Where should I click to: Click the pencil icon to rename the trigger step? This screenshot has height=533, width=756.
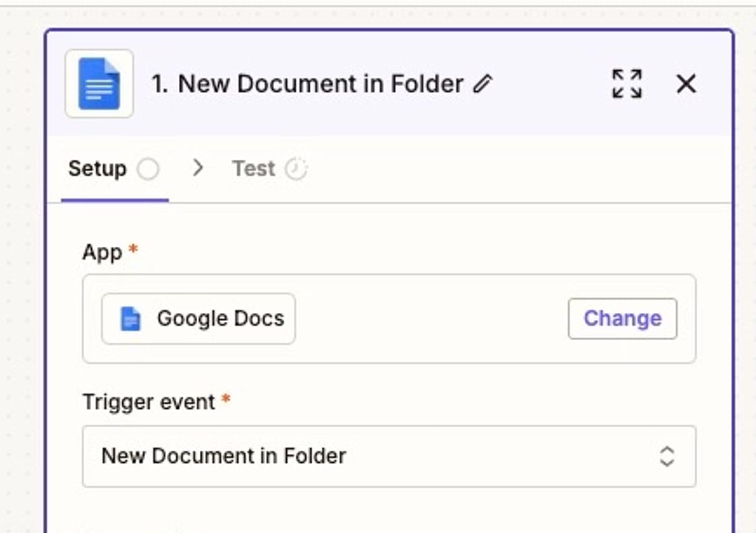point(481,84)
